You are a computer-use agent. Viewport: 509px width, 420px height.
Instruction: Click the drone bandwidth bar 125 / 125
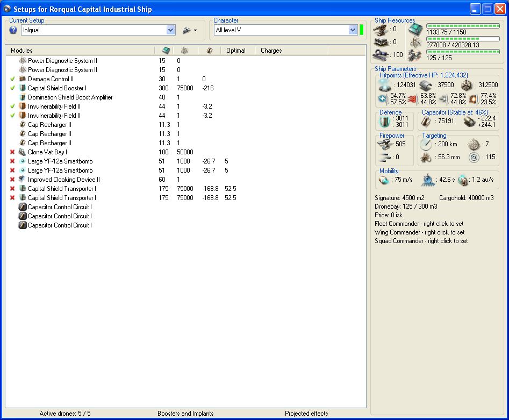pos(463,51)
